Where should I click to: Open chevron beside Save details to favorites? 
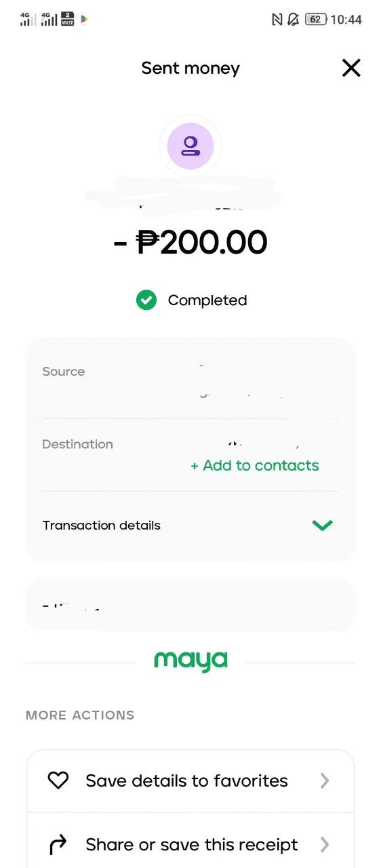coord(325,781)
